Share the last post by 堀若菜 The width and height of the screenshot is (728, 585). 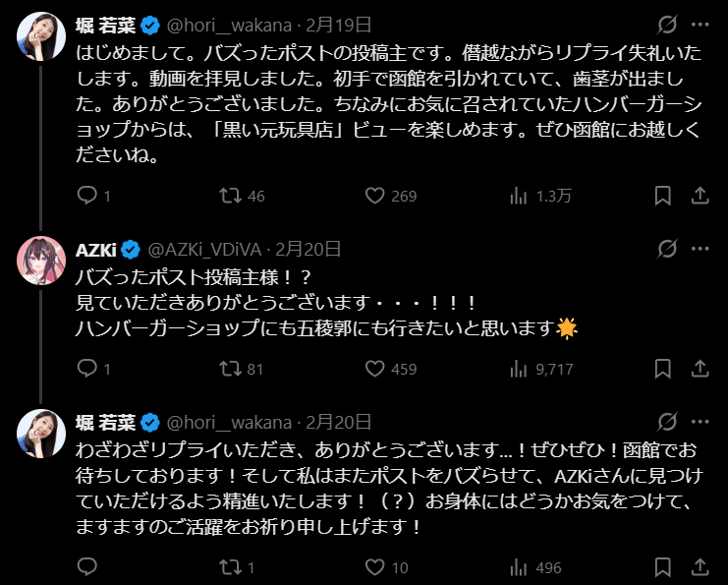pyautogui.click(x=700, y=567)
